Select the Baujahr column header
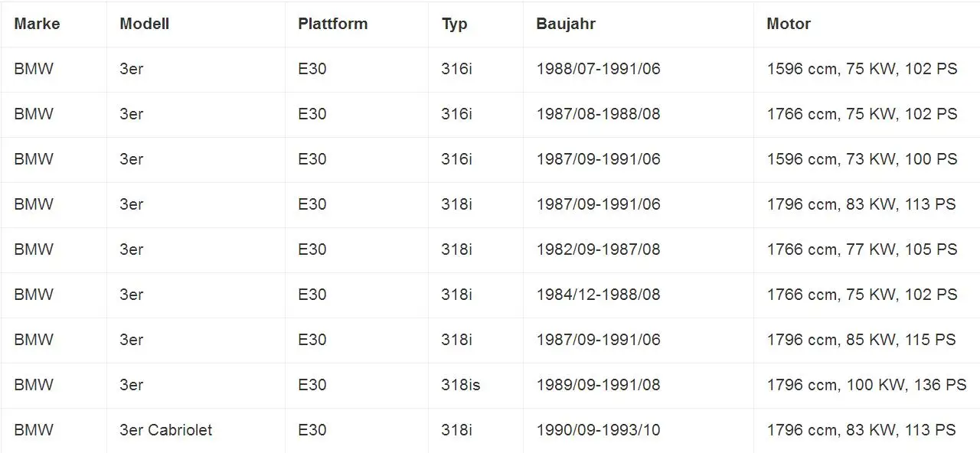The width and height of the screenshot is (980, 453). pos(566,24)
